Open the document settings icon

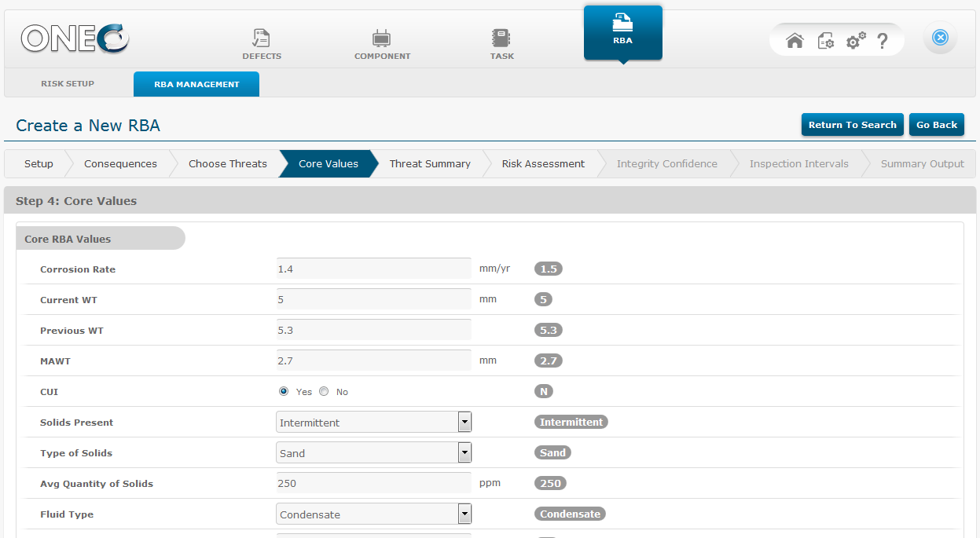click(x=825, y=41)
